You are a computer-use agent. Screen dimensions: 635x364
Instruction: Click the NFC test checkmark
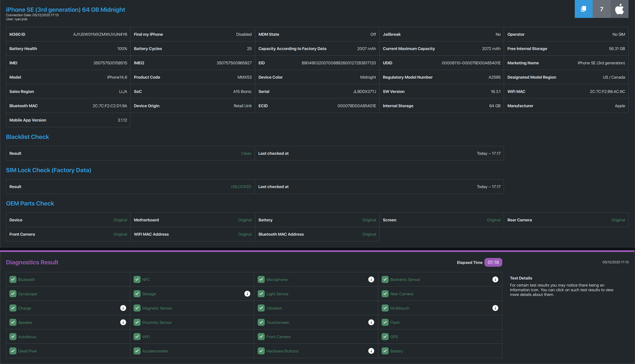pyautogui.click(x=137, y=280)
